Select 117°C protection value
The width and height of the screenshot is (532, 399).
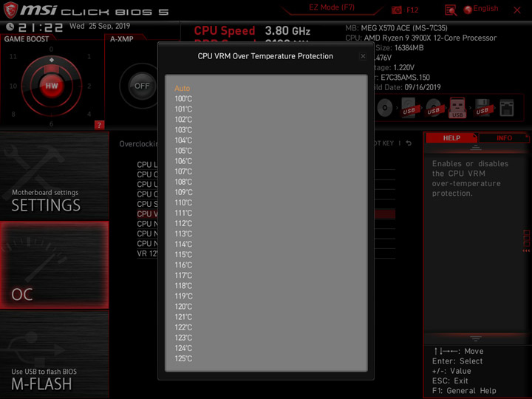pyautogui.click(x=183, y=276)
